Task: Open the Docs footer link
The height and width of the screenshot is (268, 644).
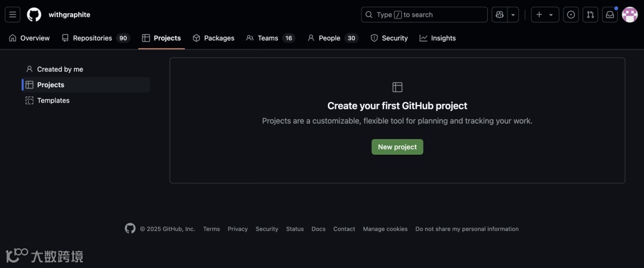Action: 318,229
